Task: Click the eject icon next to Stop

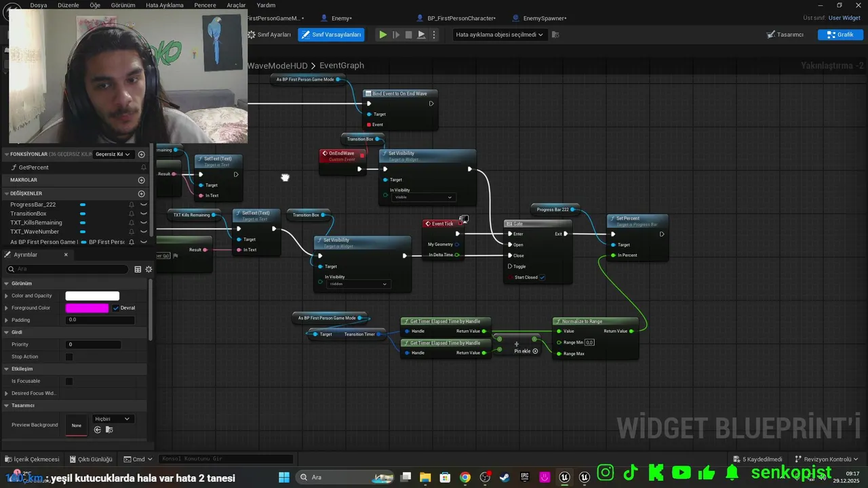Action: coord(421,35)
